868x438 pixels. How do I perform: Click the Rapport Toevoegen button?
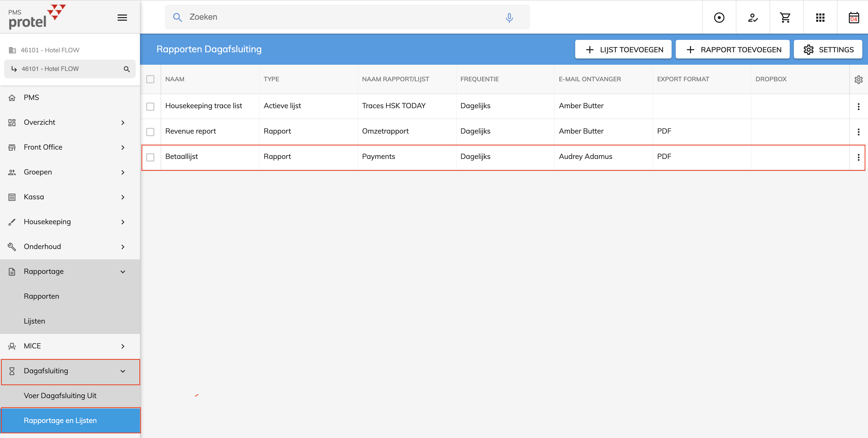732,50
